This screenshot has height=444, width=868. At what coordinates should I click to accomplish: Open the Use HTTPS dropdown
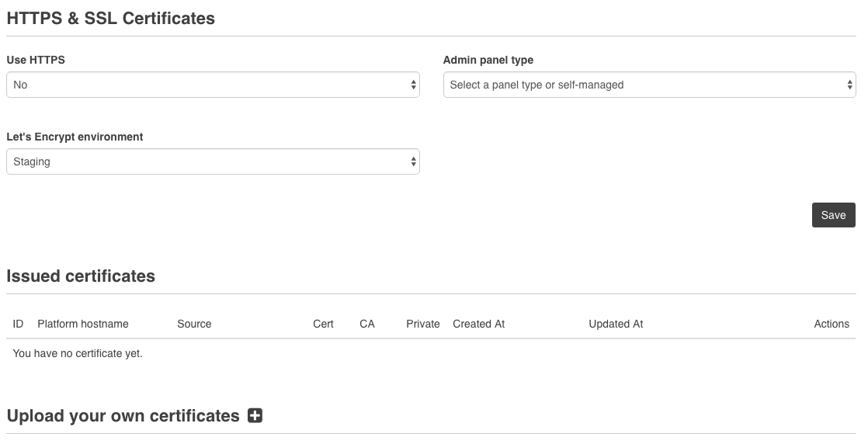213,85
